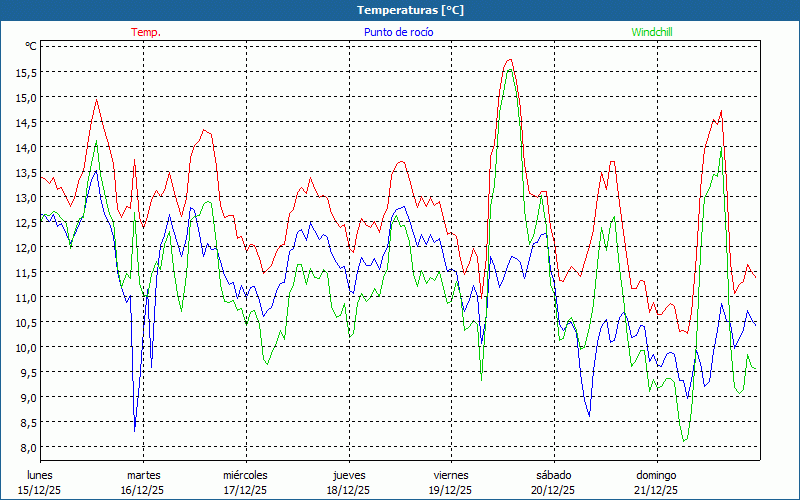Screen dimensions: 800x500
Task: Select the "jueves" day label
Action: [x=349, y=475]
